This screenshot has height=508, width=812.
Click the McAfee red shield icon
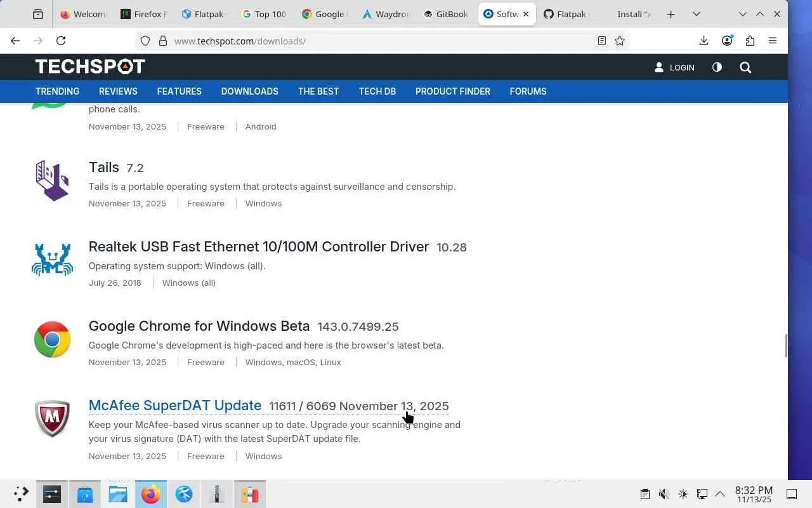point(52,418)
